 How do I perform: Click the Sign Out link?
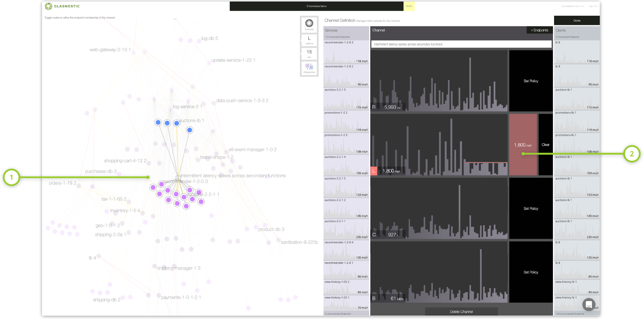click(x=593, y=6)
